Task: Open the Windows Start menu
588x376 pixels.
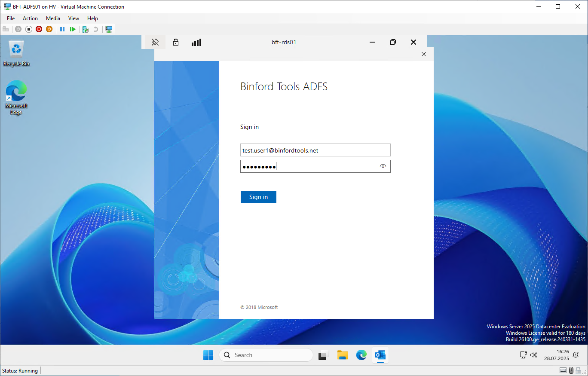Action: [x=208, y=355]
